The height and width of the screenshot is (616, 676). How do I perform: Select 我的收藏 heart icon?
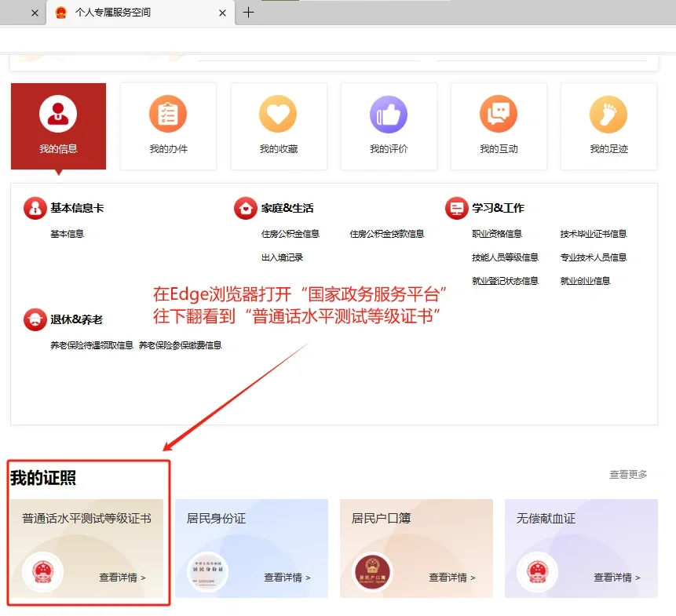278,115
